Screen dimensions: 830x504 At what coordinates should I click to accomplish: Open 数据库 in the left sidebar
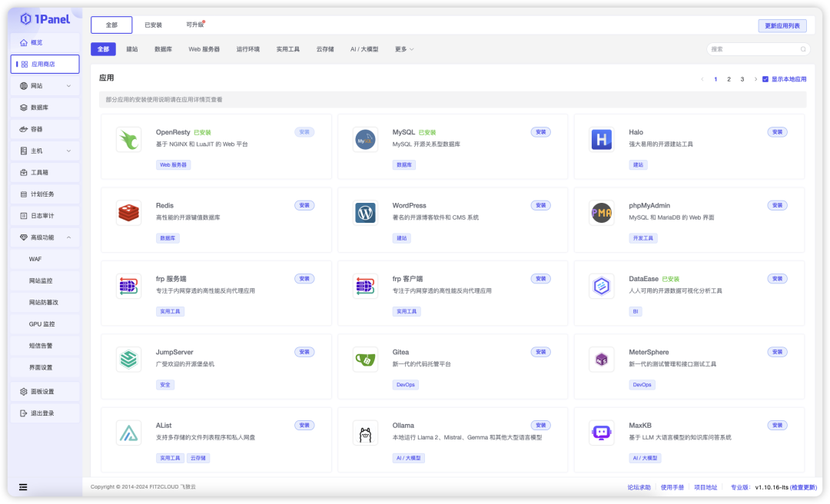(x=45, y=108)
